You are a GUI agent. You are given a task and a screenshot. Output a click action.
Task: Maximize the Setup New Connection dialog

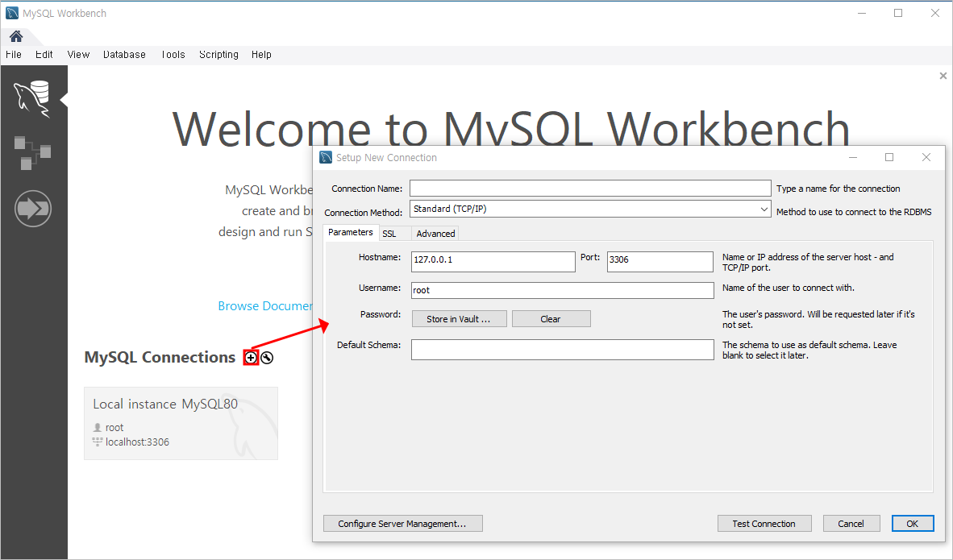coord(889,157)
